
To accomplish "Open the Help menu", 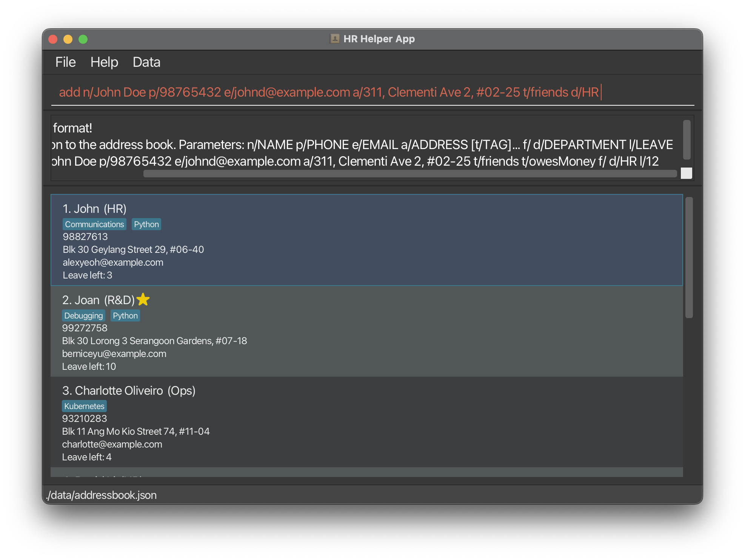I will pos(104,62).
